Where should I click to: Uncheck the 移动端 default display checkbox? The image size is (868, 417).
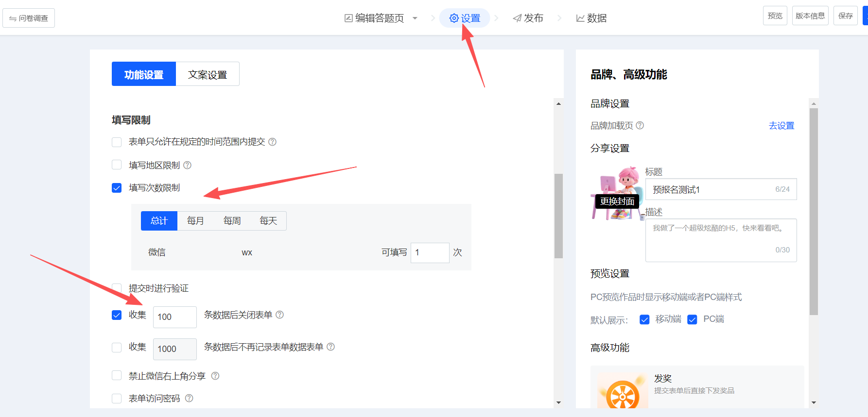(644, 319)
